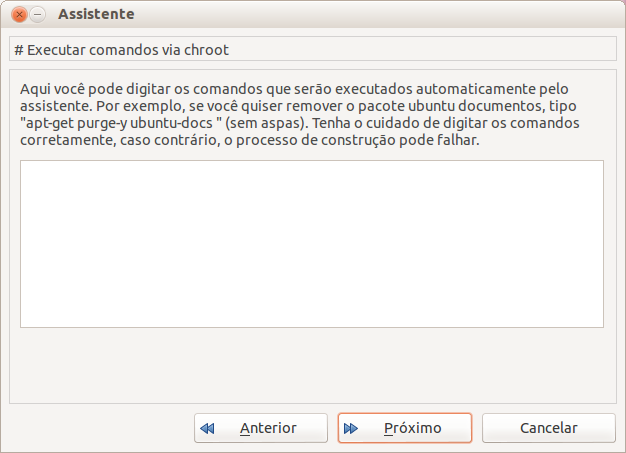
Task: Minimize the Assistente window
Action: coord(38,15)
